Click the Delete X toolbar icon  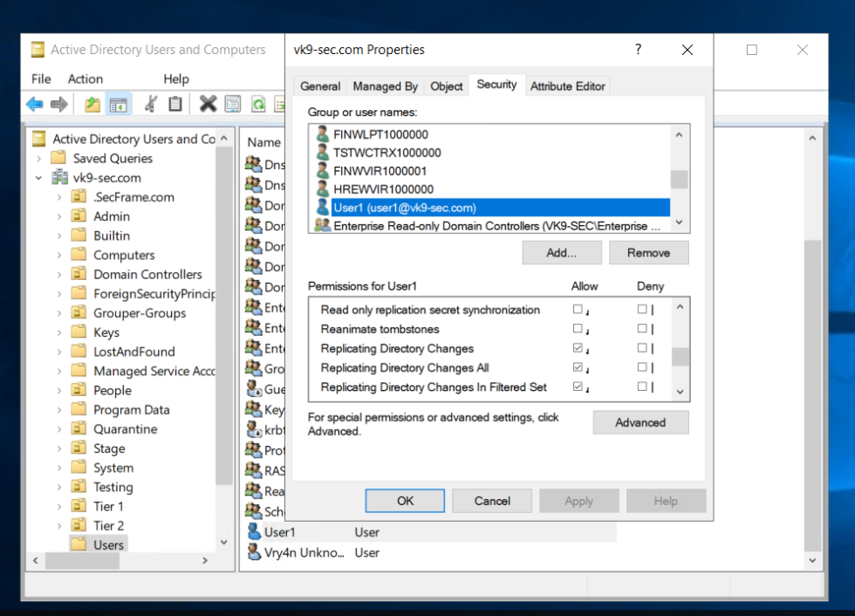pyautogui.click(x=208, y=104)
